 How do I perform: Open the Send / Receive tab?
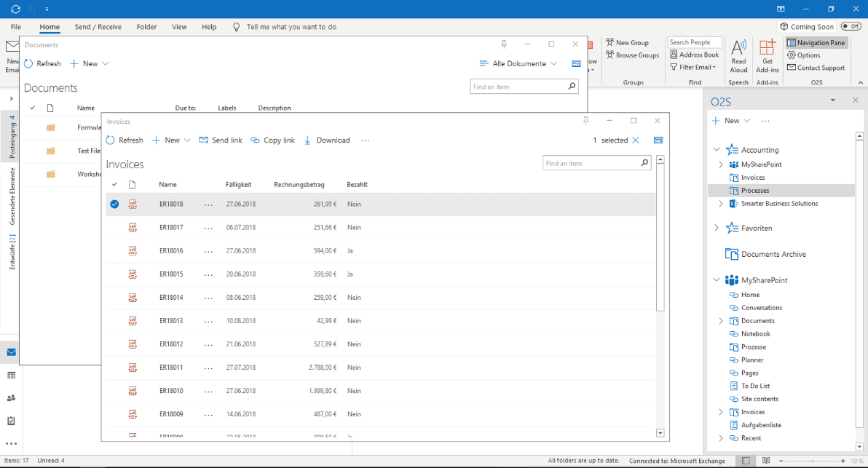tap(98, 26)
